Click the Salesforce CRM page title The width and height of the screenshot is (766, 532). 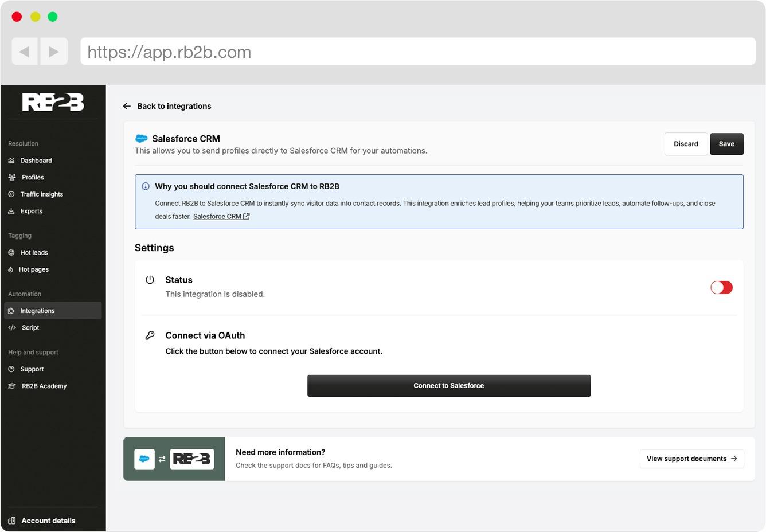coord(186,139)
